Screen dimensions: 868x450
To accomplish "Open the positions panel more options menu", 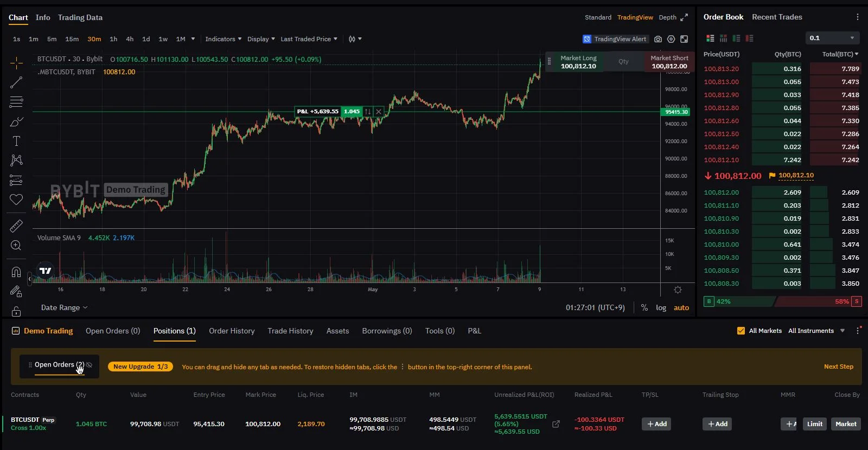I will click(858, 331).
